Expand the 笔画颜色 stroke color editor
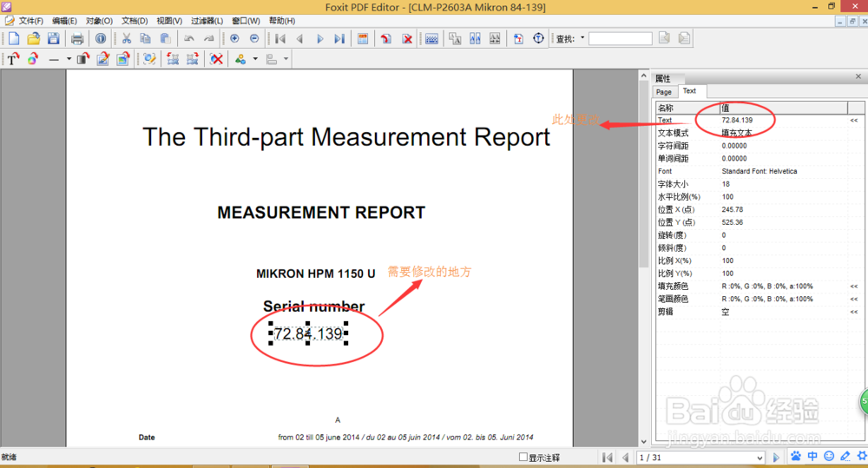868x468 pixels. click(x=854, y=299)
